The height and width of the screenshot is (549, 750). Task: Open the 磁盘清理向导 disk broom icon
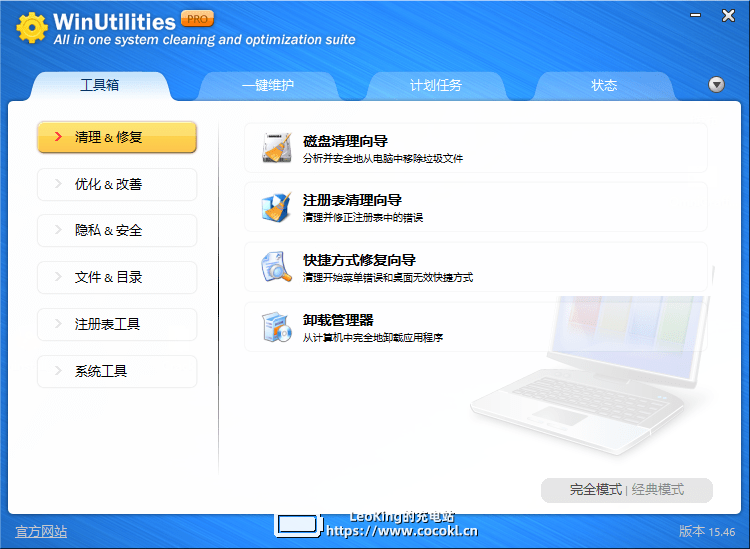277,148
